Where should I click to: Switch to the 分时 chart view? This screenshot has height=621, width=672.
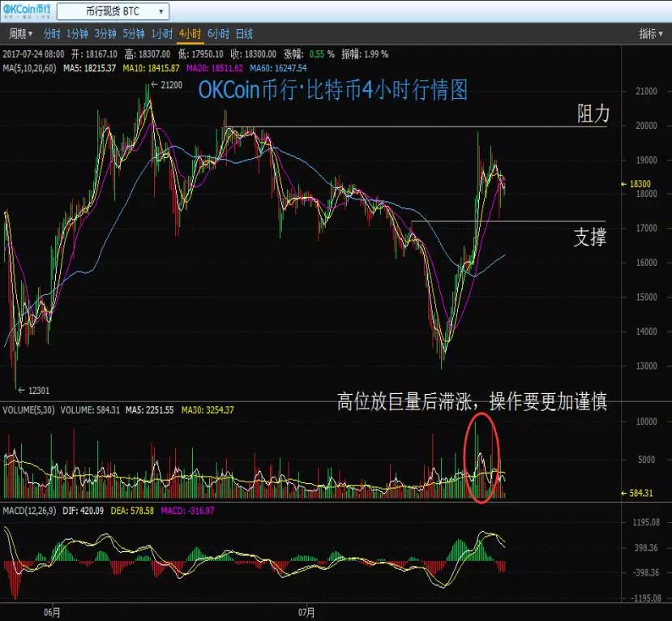click(x=52, y=34)
